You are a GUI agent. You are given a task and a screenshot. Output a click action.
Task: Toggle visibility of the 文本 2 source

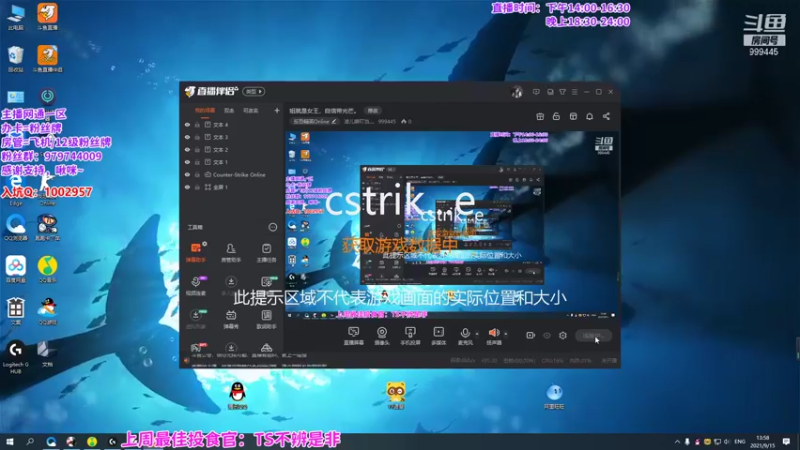[187, 149]
